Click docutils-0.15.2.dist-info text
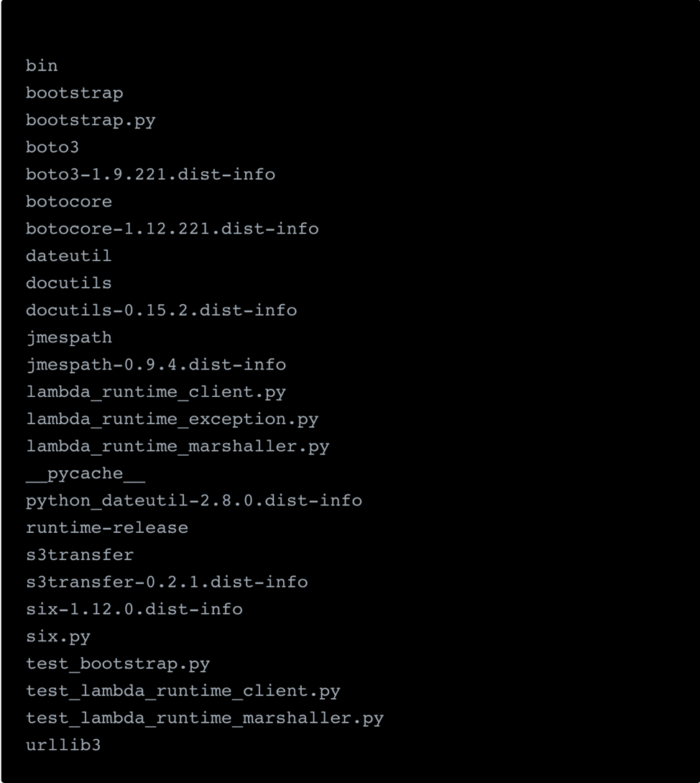Image resolution: width=700 pixels, height=783 pixels. [x=161, y=310]
